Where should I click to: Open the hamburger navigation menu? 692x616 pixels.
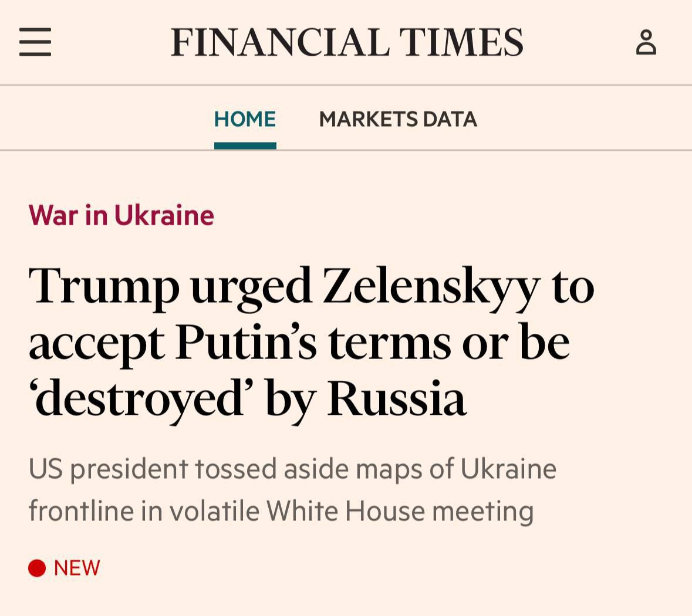(35, 42)
